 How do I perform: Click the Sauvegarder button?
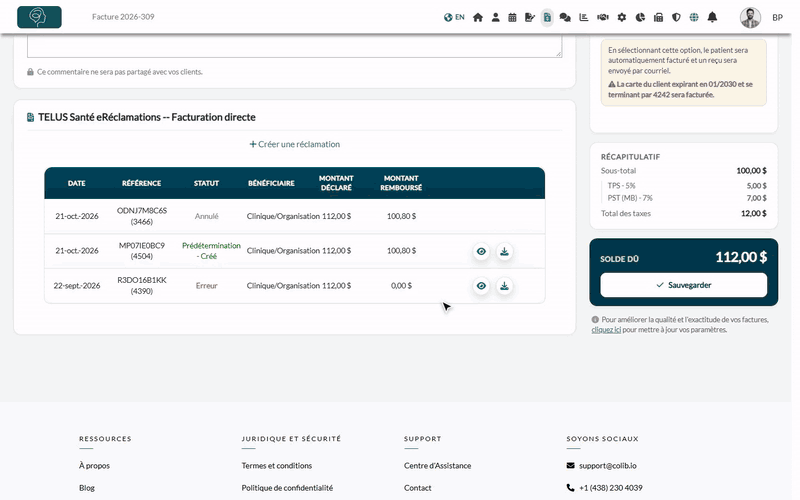coord(684,285)
